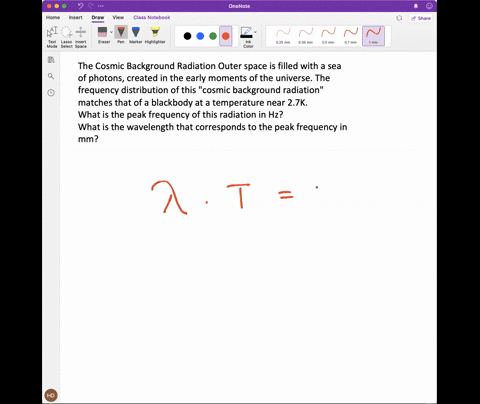
Task: Set pen thickness to 0.5 mm
Action: [x=328, y=36]
